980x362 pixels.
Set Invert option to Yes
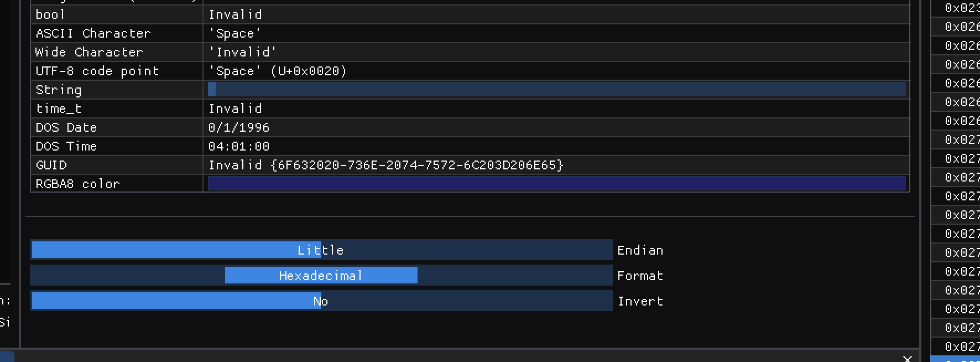[x=321, y=301]
